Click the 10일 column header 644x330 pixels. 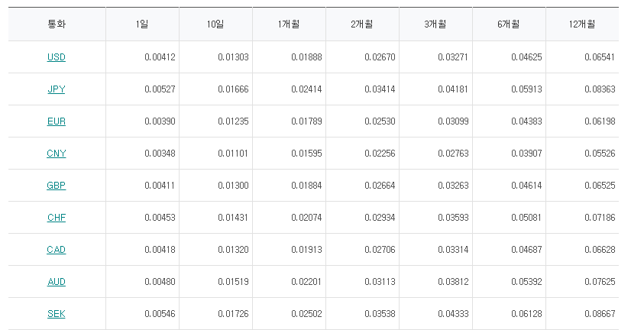point(215,24)
